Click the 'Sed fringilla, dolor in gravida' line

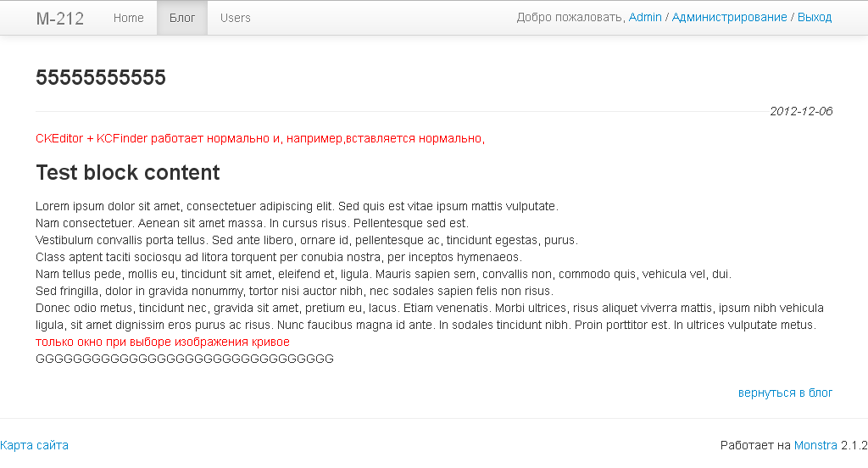click(x=294, y=291)
